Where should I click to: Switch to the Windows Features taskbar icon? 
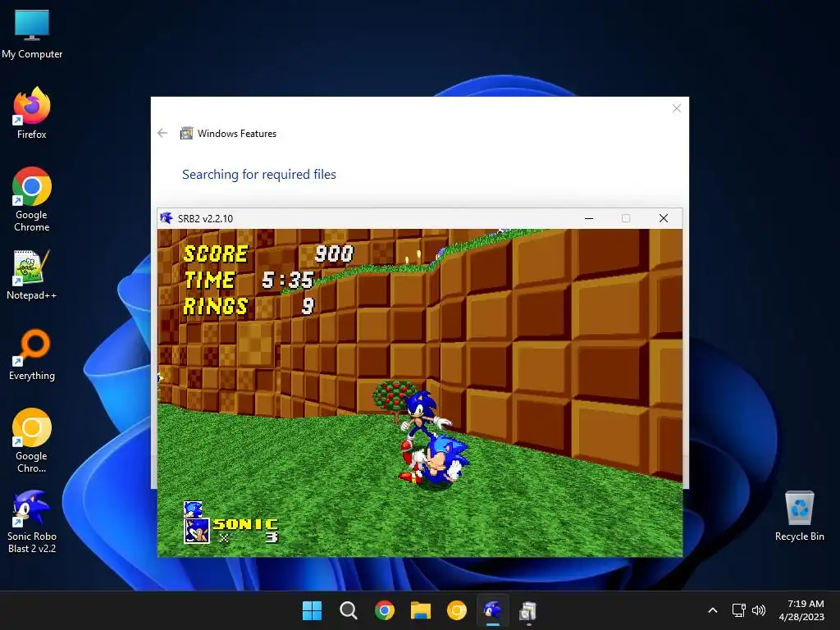click(x=528, y=611)
